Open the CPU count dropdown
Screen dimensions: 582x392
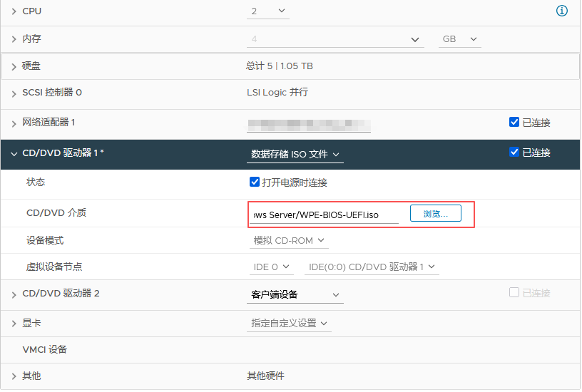[x=267, y=11]
